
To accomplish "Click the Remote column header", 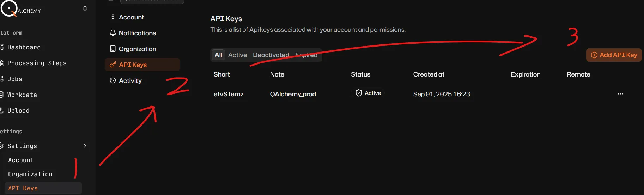I will [578, 74].
